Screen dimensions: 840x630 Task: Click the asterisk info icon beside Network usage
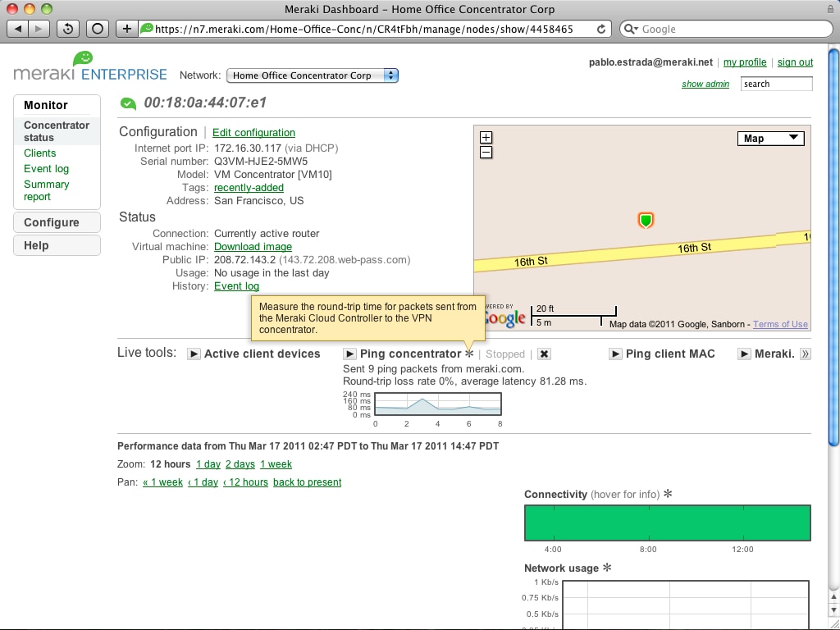coord(607,568)
